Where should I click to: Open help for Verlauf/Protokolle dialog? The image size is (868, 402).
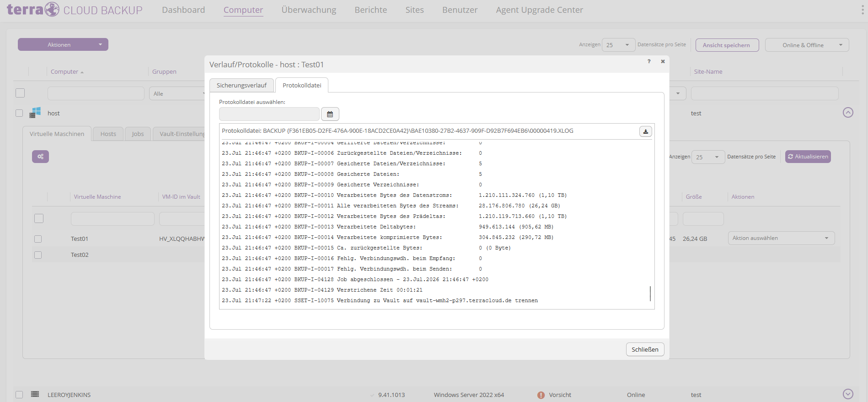pyautogui.click(x=649, y=61)
